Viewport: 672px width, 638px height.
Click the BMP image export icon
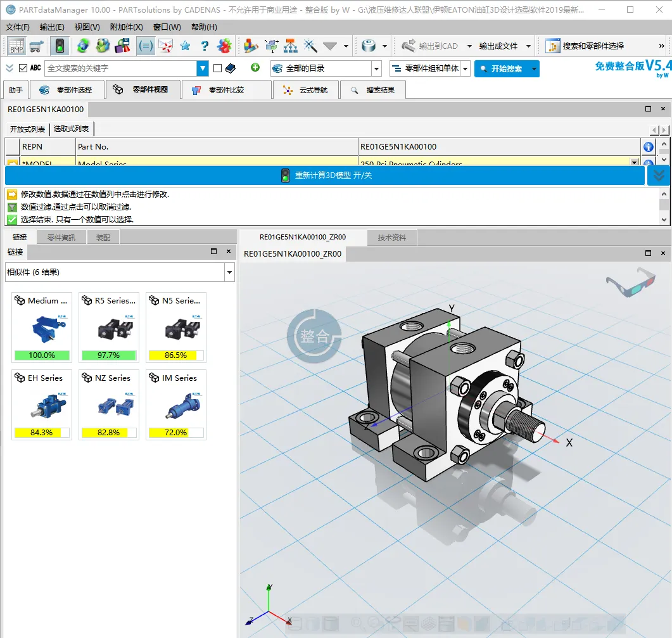pyautogui.click(x=16, y=46)
